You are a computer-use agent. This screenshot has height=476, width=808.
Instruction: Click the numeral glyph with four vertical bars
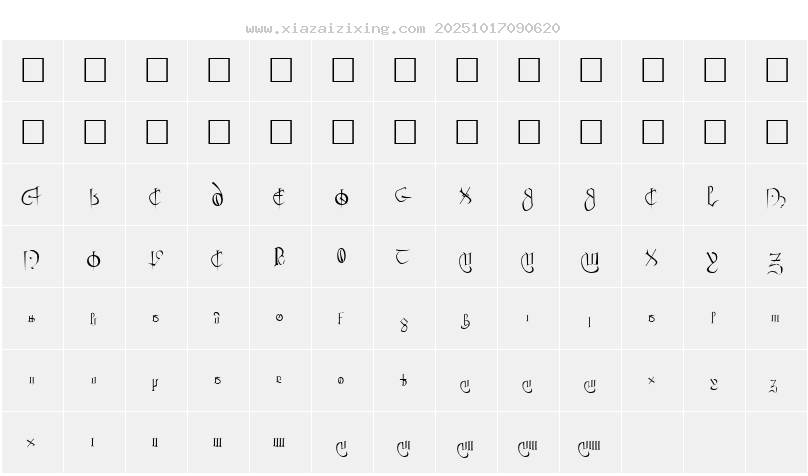280,442
